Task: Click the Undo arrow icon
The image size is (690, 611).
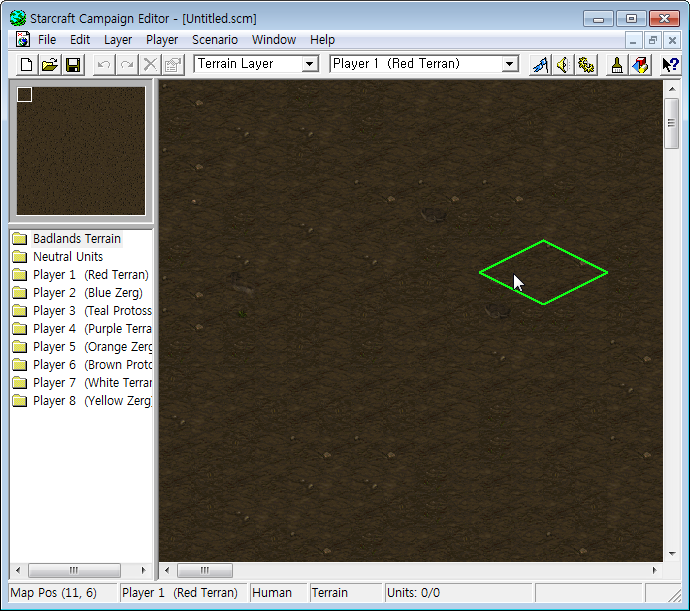Action: pos(104,65)
